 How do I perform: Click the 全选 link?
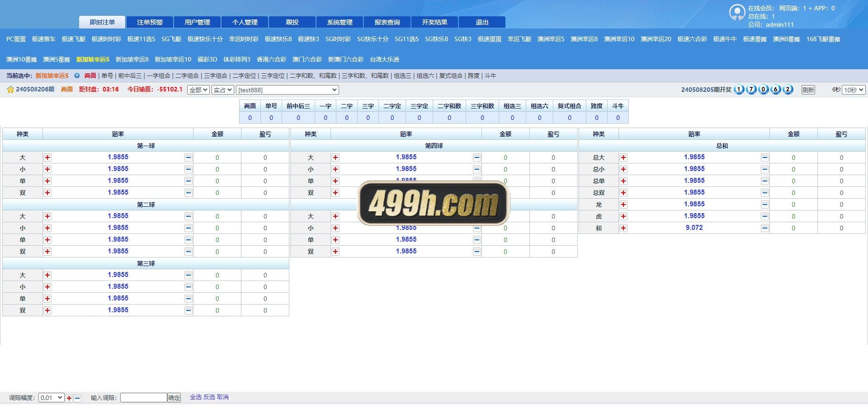[196, 397]
